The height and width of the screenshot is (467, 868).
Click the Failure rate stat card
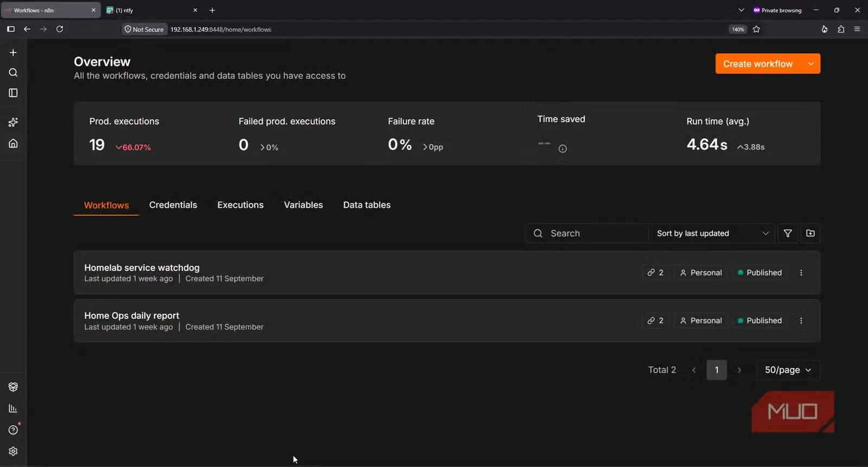point(446,133)
